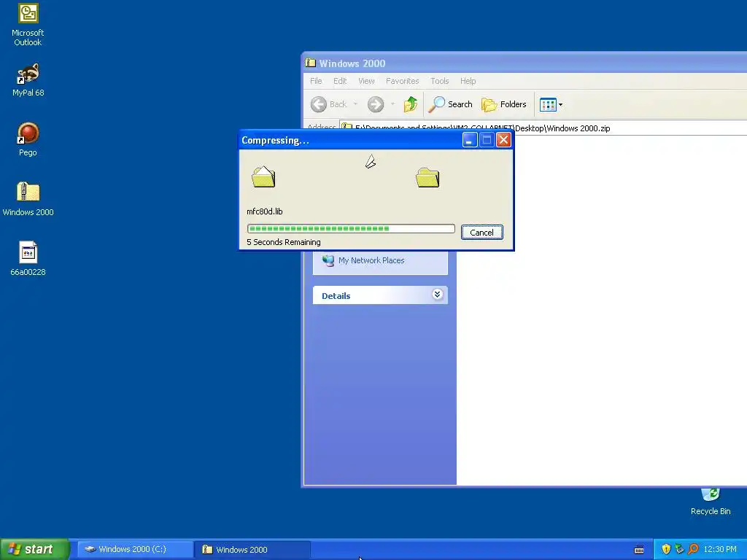This screenshot has height=560, width=747.
Task: Switch to Windows 2000 zip taskbar button
Action: pyautogui.click(x=252, y=550)
